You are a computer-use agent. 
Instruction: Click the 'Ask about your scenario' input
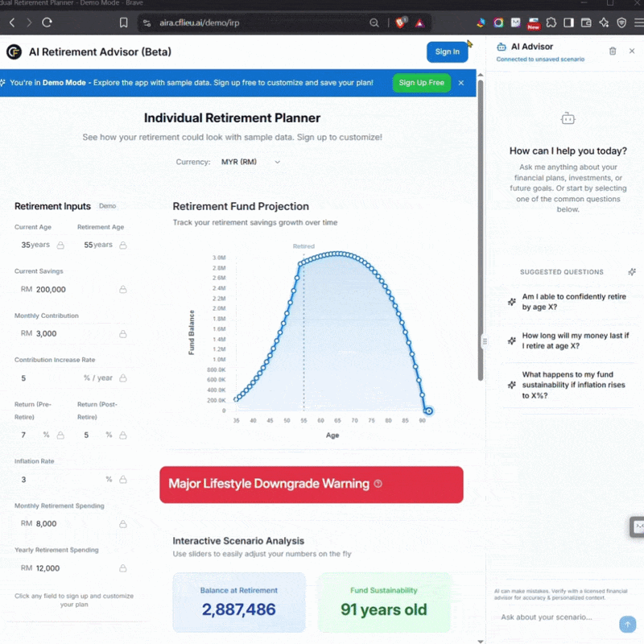(556, 617)
